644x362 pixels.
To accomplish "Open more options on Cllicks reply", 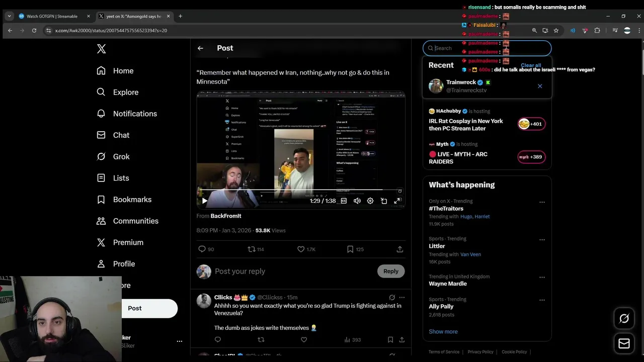I will [401, 297].
